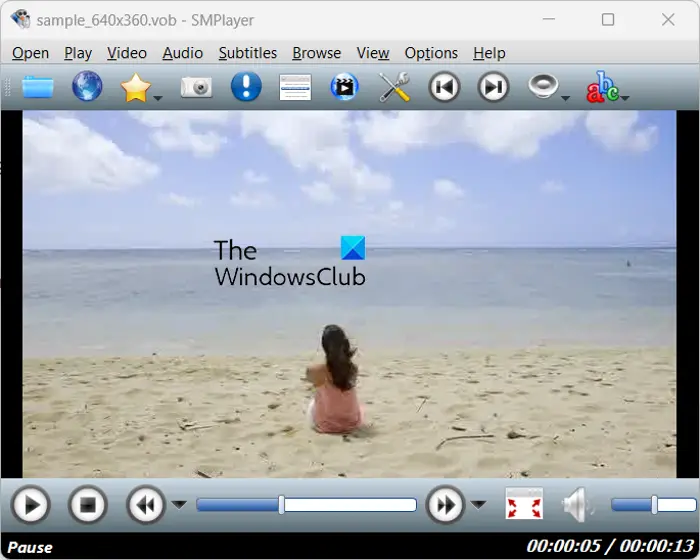Rewind using the double-left arrow button
Image resolution: width=700 pixels, height=560 pixels.
coord(146,505)
